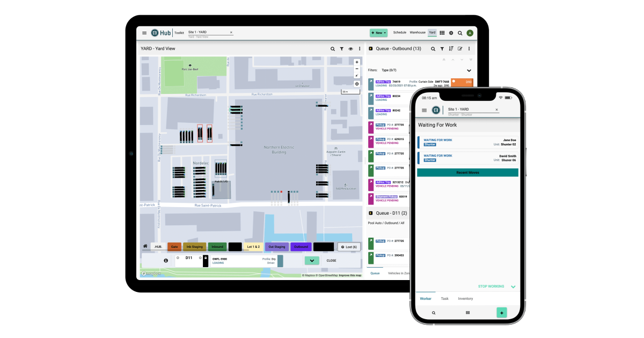Image resolution: width=644 pixels, height=338 pixels.
Task: Click the orange D90 tag
Action: point(462,83)
